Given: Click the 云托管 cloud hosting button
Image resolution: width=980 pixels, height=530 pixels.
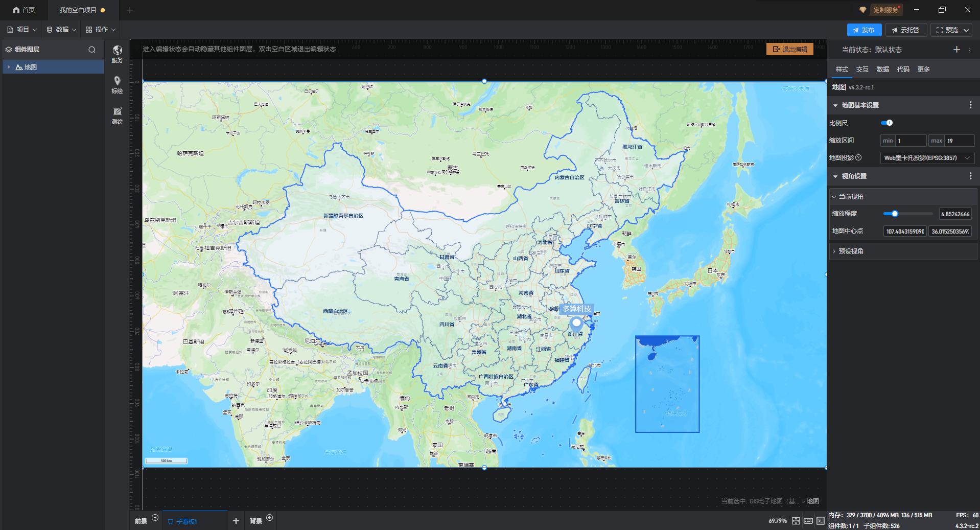Looking at the screenshot, I should click(905, 30).
